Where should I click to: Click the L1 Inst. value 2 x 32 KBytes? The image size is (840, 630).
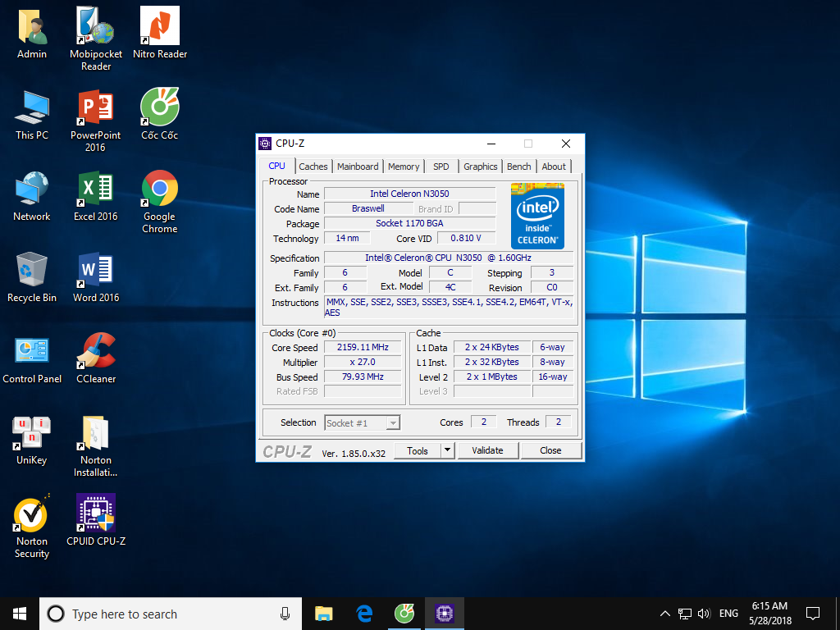click(x=492, y=362)
